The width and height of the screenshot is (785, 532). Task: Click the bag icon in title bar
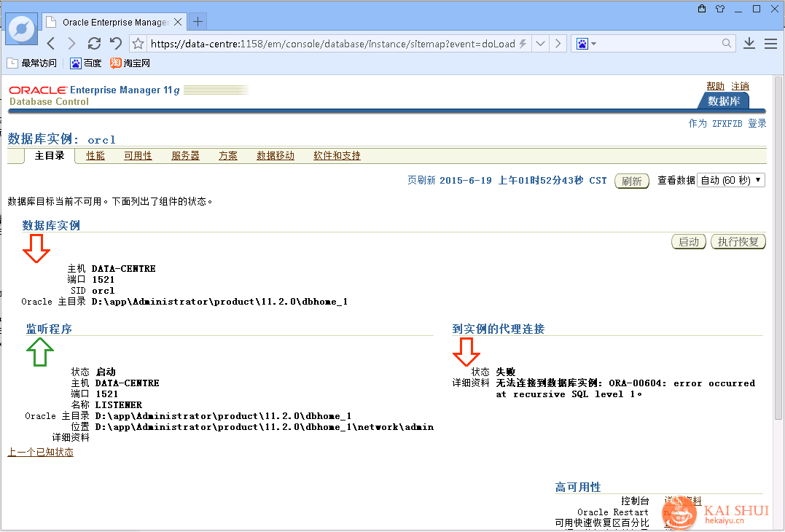coord(702,9)
